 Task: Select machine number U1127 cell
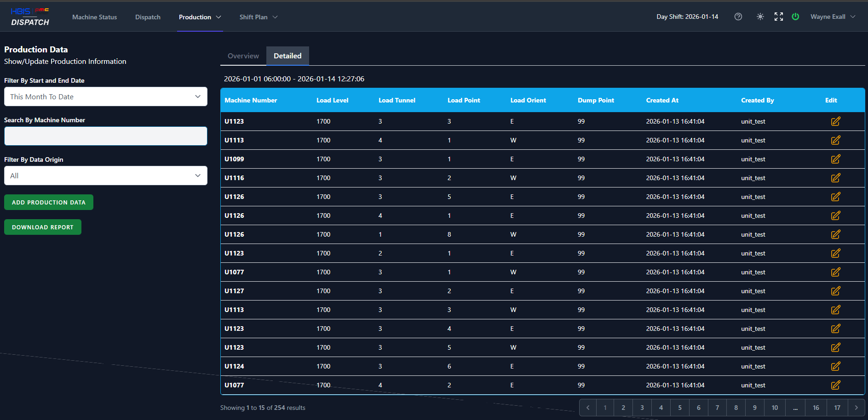pyautogui.click(x=234, y=291)
